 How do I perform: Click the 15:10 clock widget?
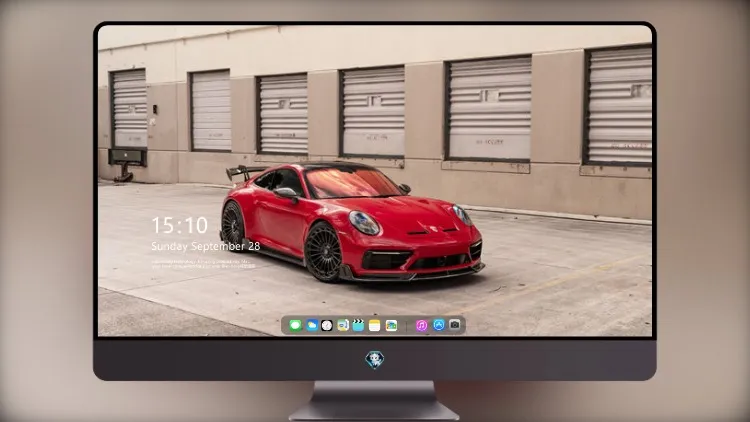click(x=180, y=225)
